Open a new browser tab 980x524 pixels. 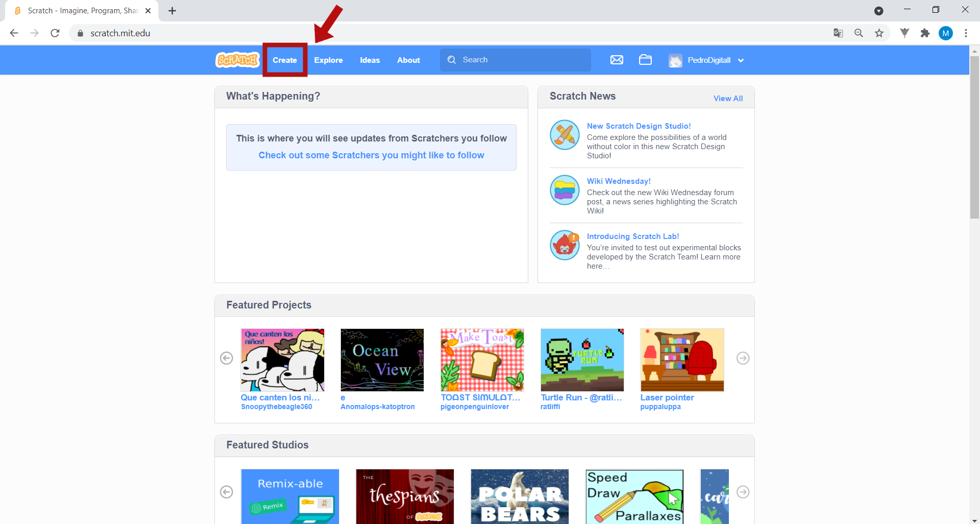pyautogui.click(x=173, y=11)
